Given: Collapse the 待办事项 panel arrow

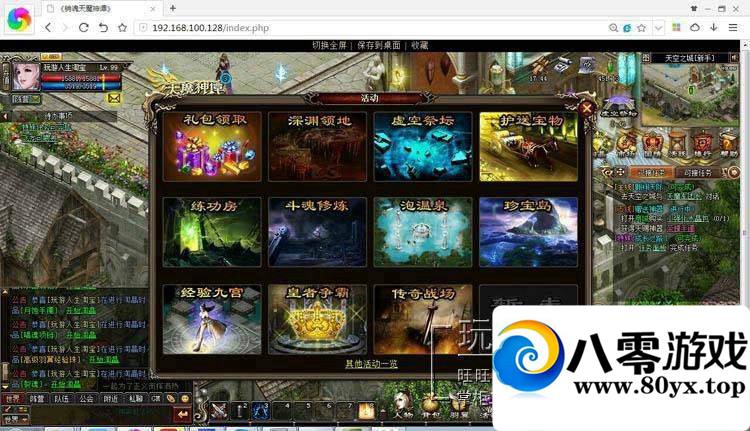Looking at the screenshot, I should (x=5, y=116).
